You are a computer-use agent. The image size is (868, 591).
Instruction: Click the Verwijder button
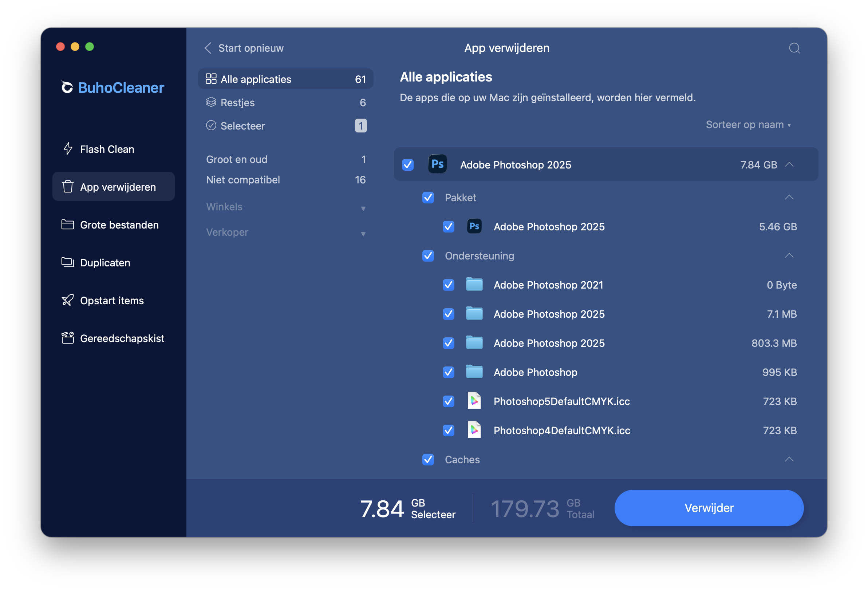709,508
